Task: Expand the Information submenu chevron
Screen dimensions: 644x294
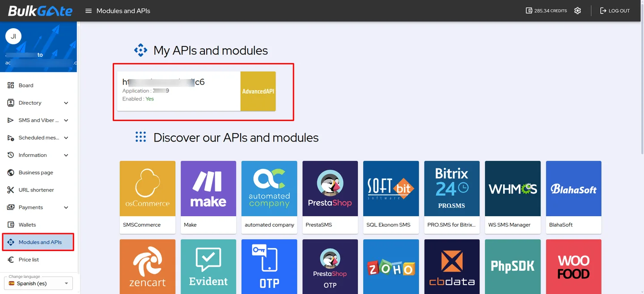Action: pos(66,155)
